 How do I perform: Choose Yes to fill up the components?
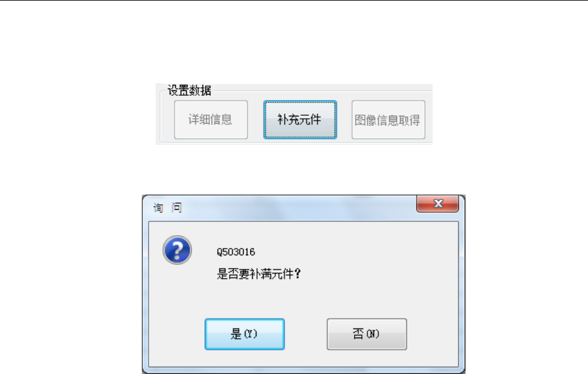[244, 334]
